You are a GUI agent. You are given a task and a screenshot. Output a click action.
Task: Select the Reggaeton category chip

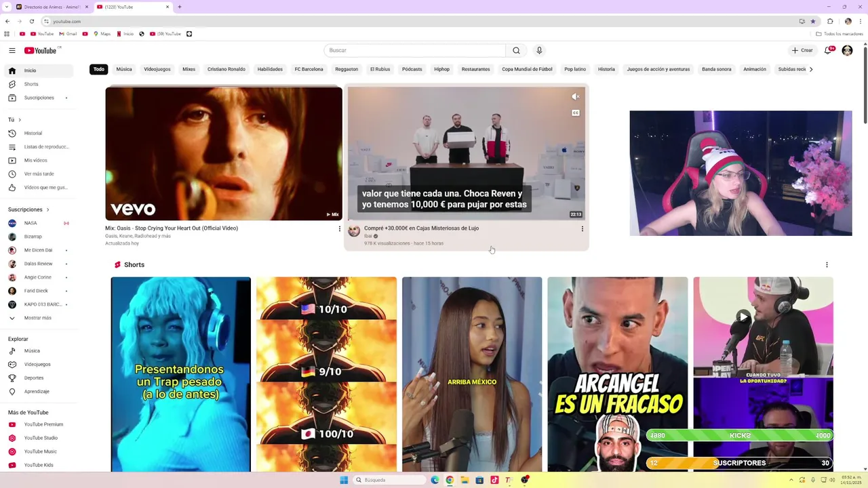347,69
